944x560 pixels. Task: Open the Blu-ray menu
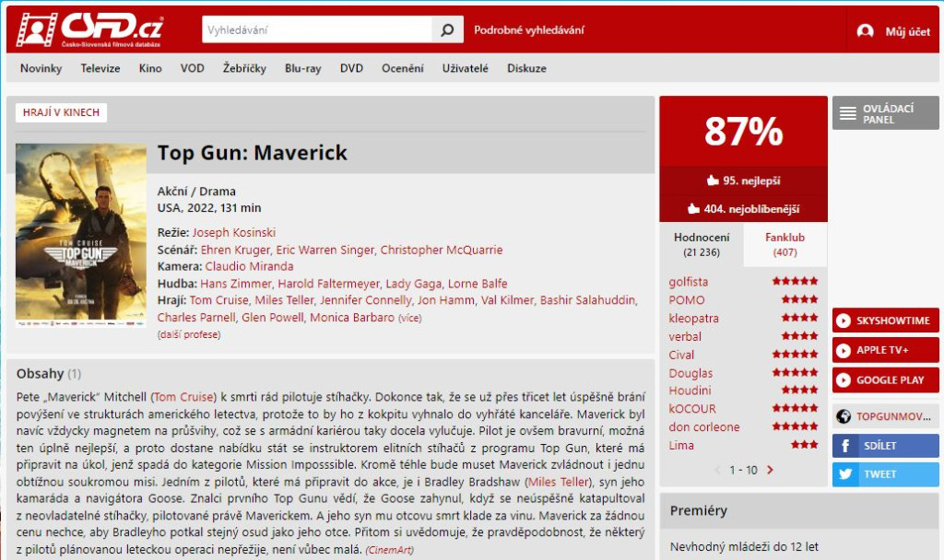coord(302,68)
